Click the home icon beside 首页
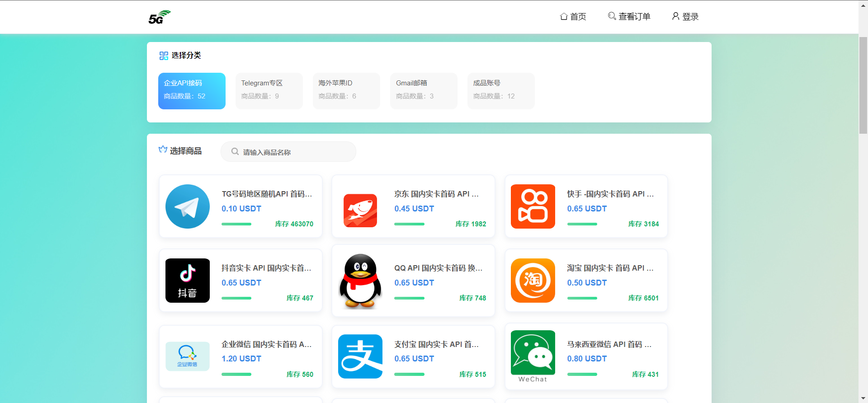Viewport: 868px width, 403px height. [x=564, y=16]
